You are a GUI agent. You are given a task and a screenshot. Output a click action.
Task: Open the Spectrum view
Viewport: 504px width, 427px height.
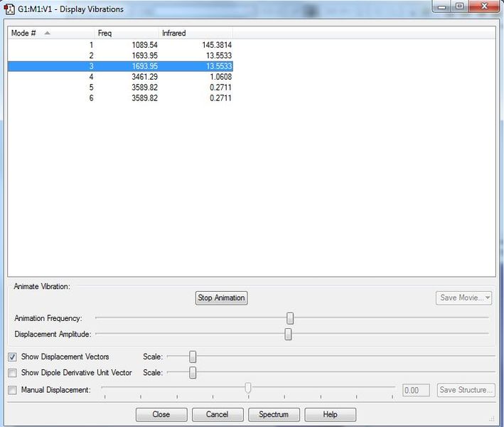point(274,414)
